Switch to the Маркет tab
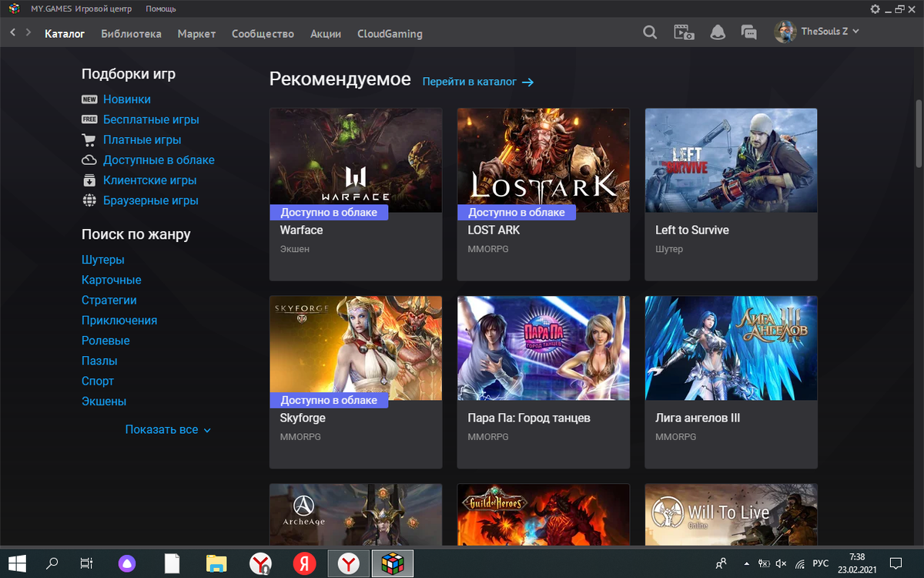This screenshot has width=924, height=578. (x=196, y=34)
